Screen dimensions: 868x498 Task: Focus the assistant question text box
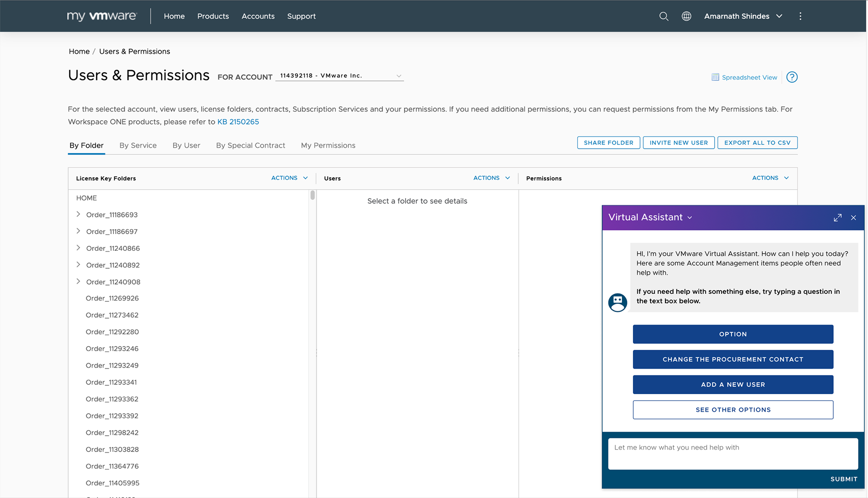(x=733, y=454)
